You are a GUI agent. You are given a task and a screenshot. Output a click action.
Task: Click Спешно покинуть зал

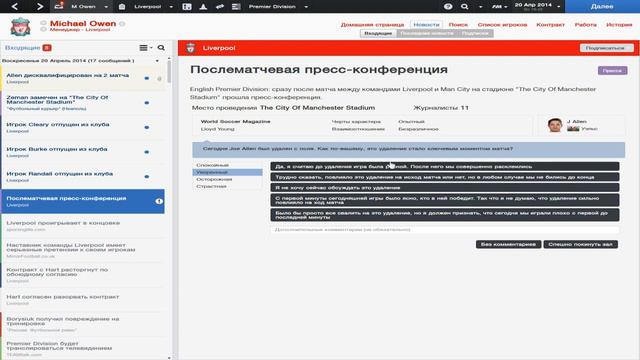click(x=580, y=244)
